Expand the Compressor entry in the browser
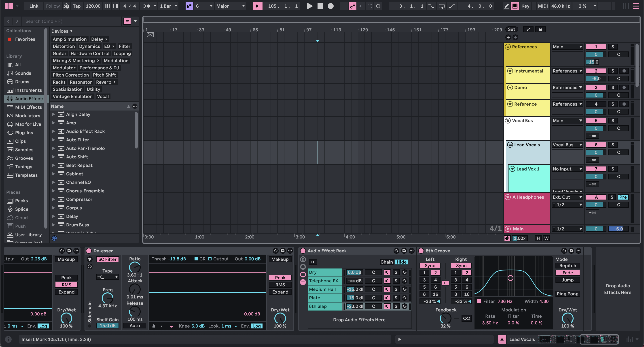 (54, 199)
